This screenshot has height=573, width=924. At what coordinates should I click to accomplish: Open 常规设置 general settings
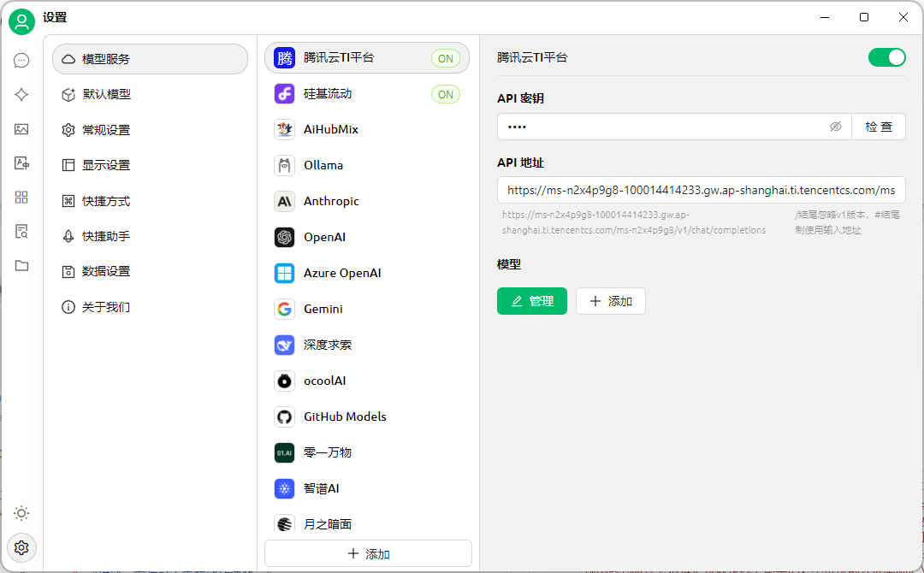151,129
